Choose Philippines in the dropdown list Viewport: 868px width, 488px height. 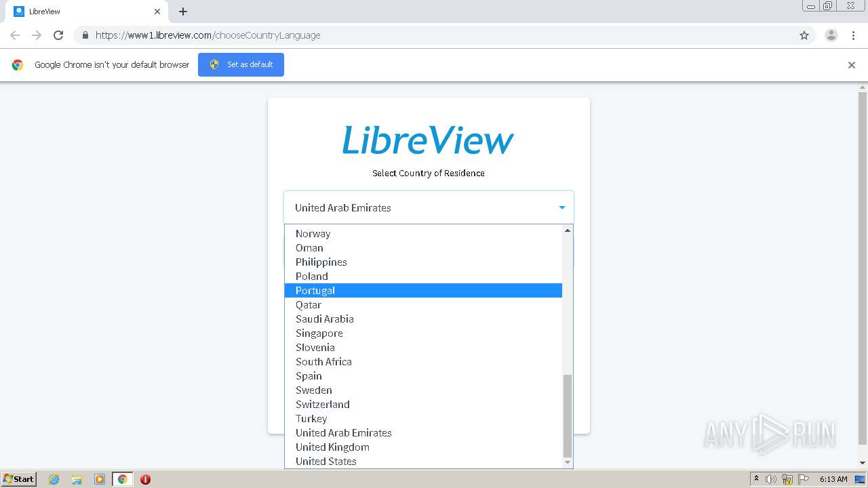423,262
